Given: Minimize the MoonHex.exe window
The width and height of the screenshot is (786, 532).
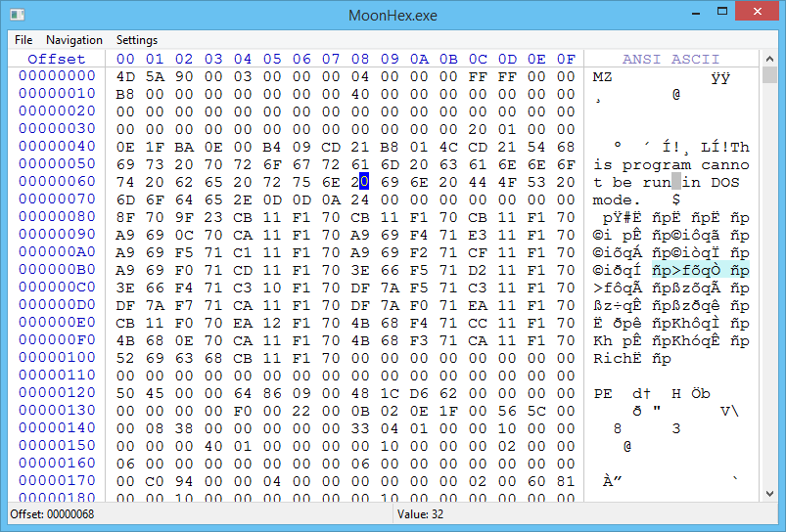Looking at the screenshot, I should click(696, 12).
